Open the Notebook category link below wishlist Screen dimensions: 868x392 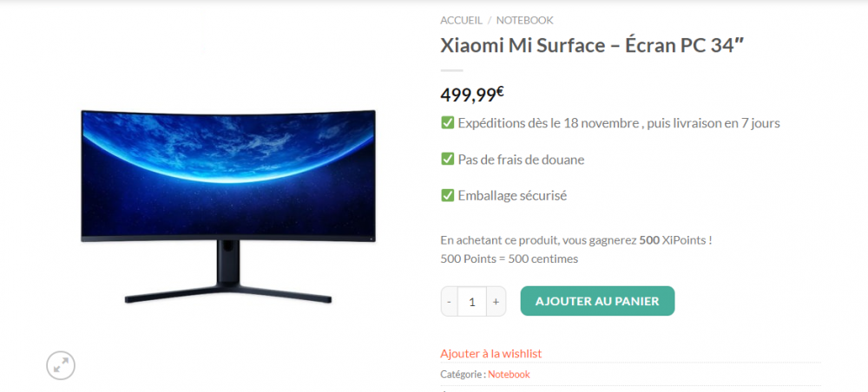coord(509,375)
